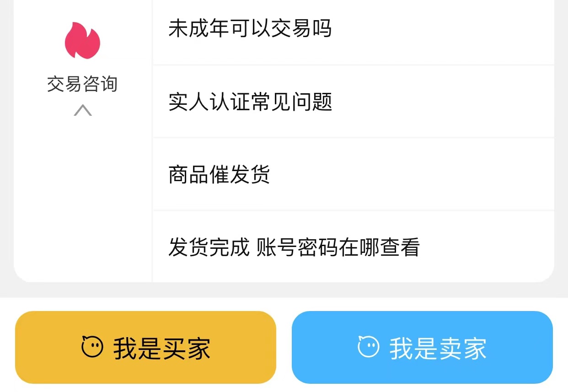The height and width of the screenshot is (392, 568).
Task: Open 发货完成 账号密码在哪查看
Action: 294,247
